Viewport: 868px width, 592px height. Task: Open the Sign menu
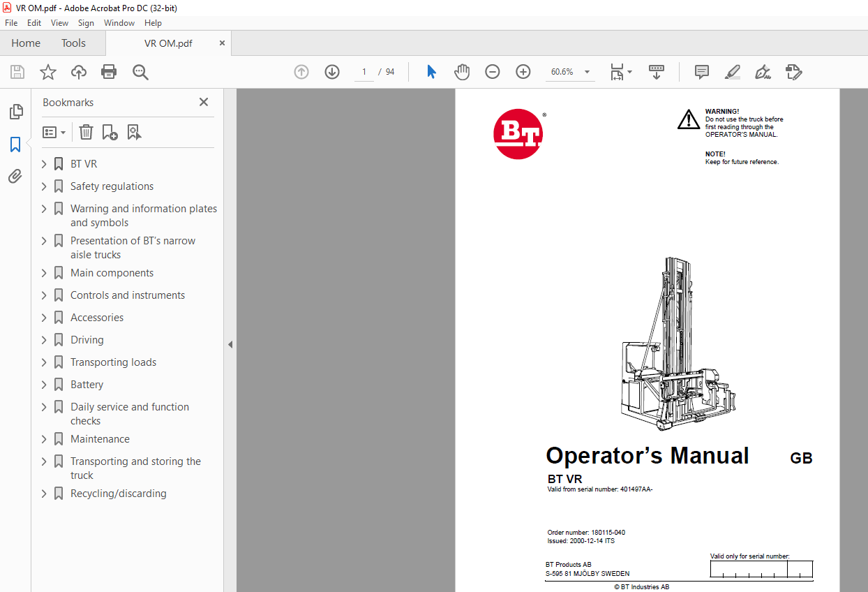pyautogui.click(x=86, y=23)
